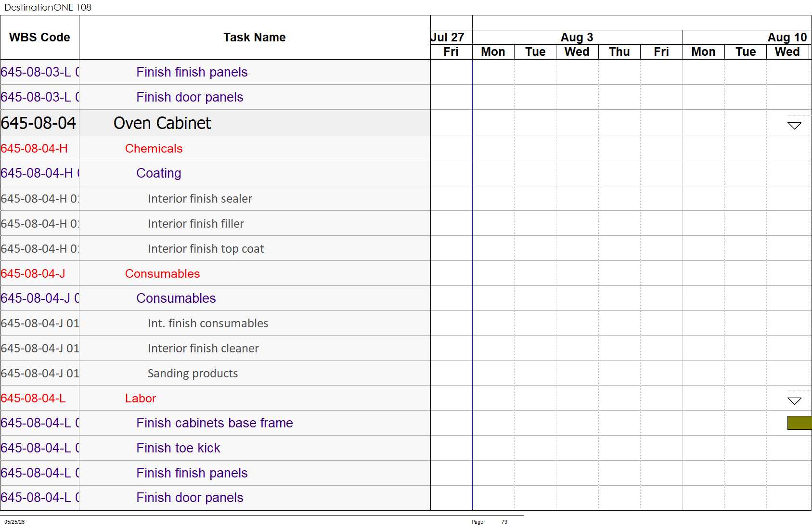
Task: Click Sanding products task
Action: click(193, 373)
